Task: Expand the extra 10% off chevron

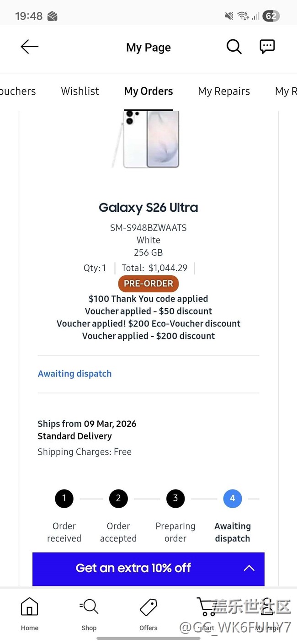Action: coord(249,568)
